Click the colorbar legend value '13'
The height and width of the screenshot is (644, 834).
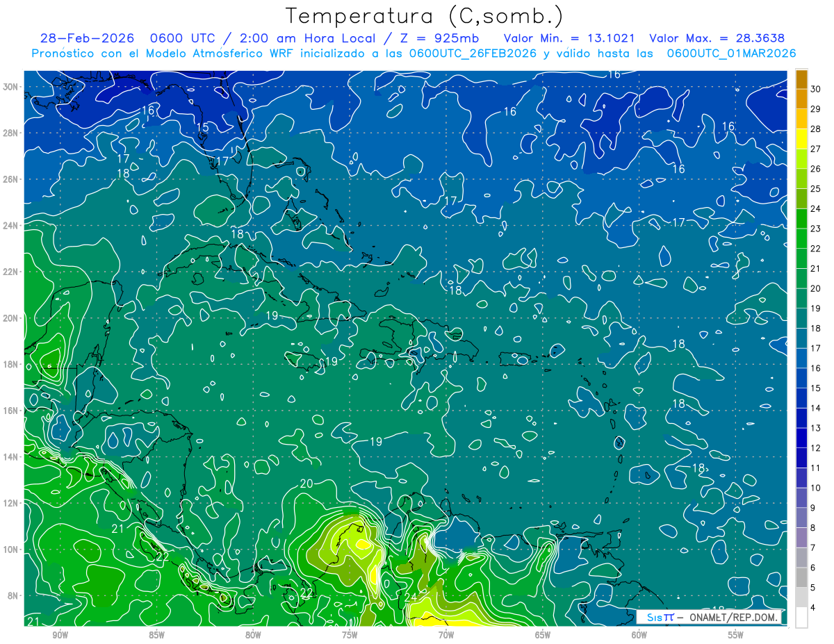[x=815, y=428]
